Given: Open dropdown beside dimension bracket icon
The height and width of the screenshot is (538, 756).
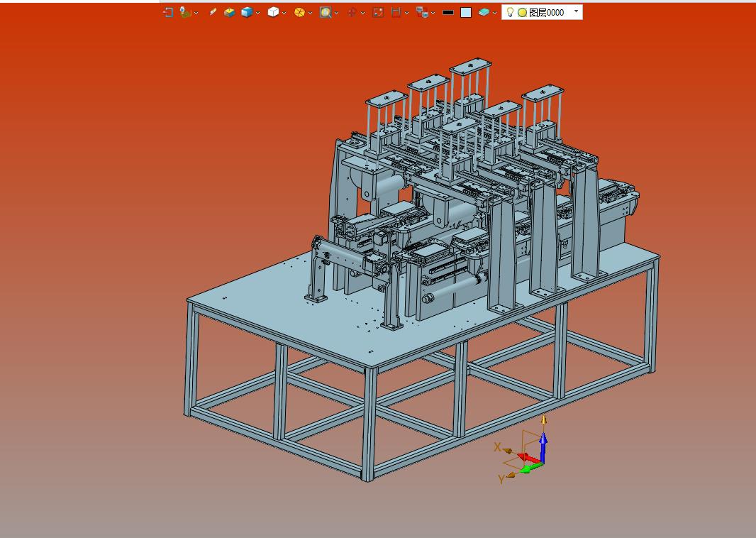Looking at the screenshot, I should [x=406, y=13].
